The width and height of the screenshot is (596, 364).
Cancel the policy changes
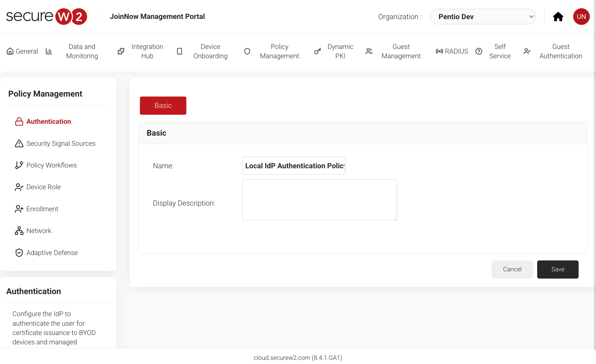[x=512, y=270]
